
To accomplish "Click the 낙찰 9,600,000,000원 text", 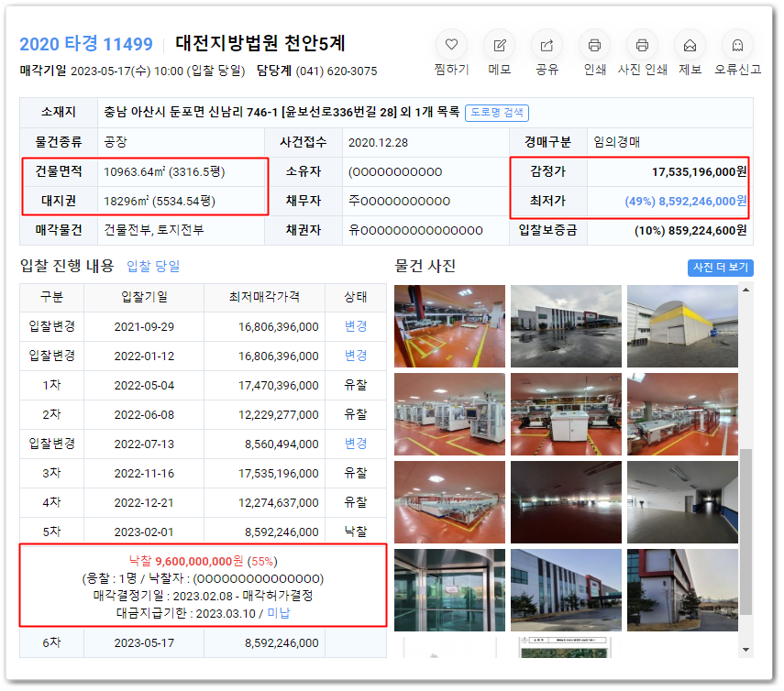I will pyautogui.click(x=186, y=561).
